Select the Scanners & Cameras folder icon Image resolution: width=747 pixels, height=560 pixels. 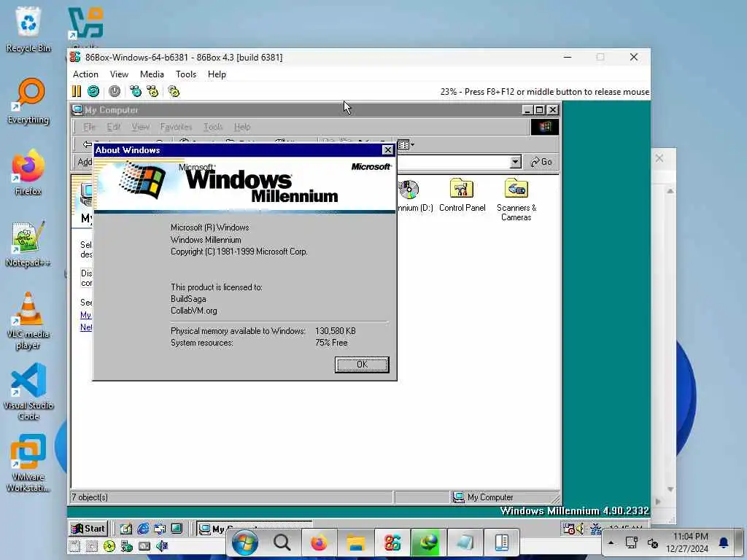click(x=516, y=200)
